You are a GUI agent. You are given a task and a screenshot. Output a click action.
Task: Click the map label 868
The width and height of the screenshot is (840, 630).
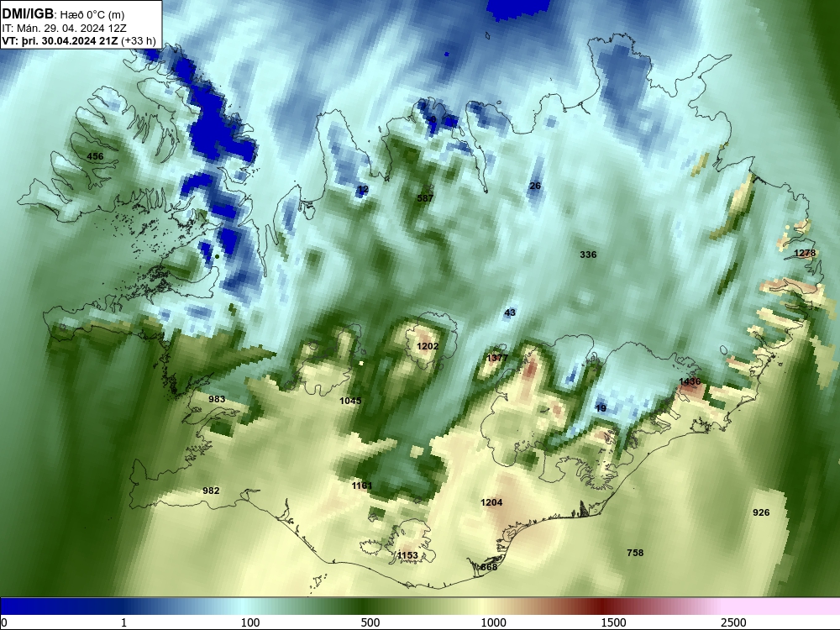[x=489, y=567]
